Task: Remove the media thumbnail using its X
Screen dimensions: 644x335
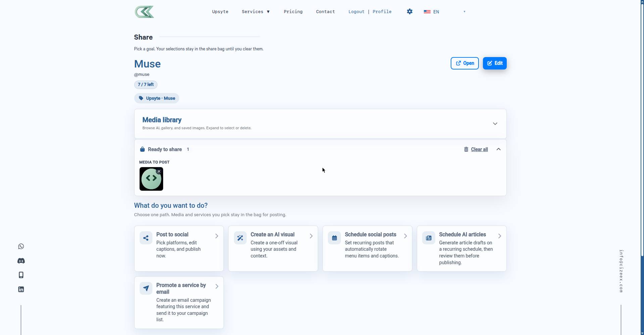Action: 159,171
